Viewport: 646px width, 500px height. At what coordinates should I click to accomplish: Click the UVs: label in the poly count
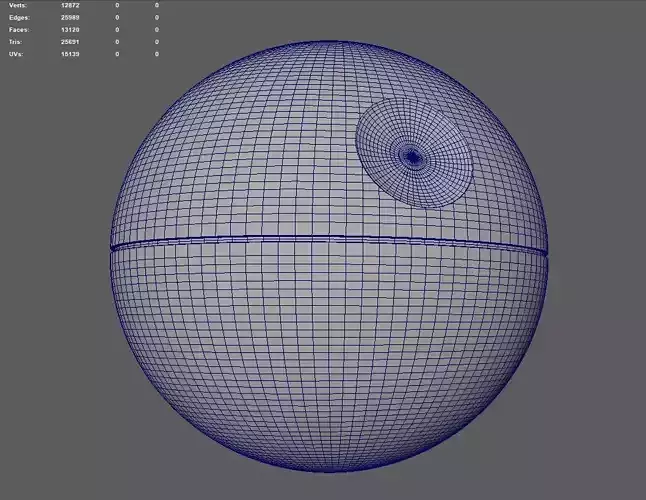16,54
